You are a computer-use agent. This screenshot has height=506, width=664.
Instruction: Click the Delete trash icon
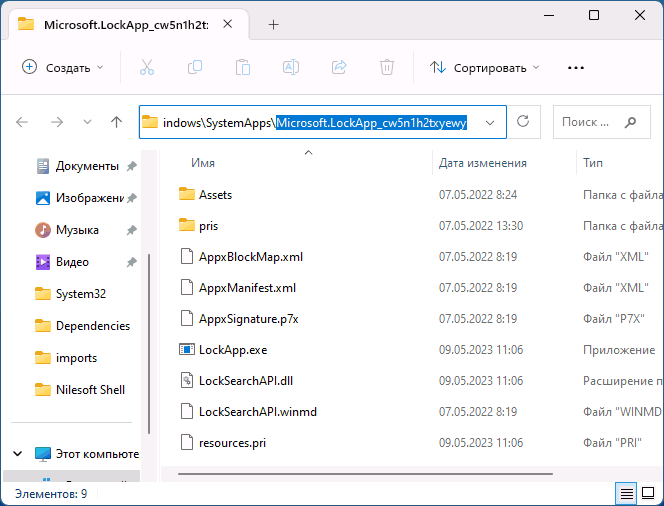(x=387, y=68)
